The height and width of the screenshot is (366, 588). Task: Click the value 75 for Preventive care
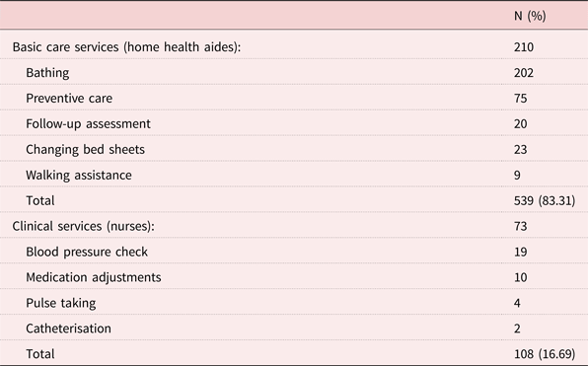(521, 99)
